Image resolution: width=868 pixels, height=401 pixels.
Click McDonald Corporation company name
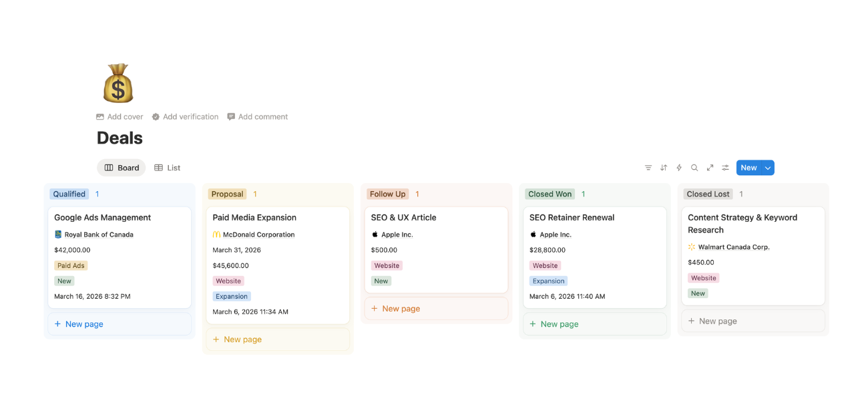[259, 235]
